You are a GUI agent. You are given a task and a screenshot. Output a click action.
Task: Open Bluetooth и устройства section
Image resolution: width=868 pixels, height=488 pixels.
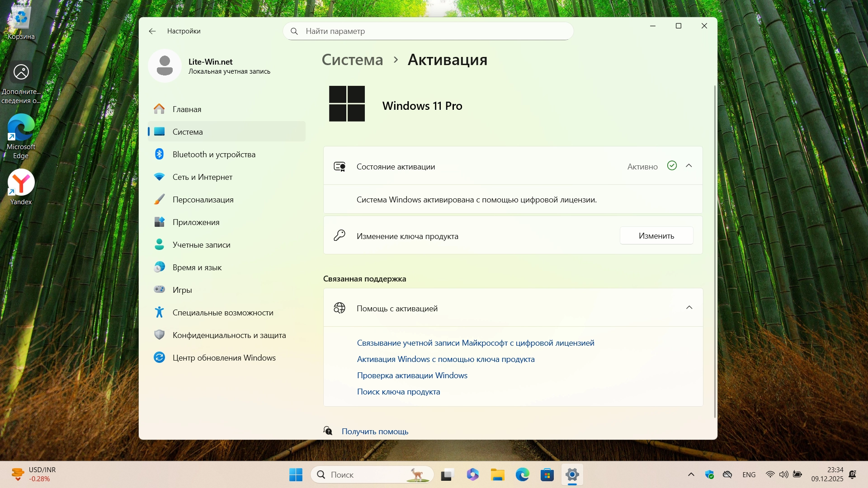pyautogui.click(x=214, y=155)
